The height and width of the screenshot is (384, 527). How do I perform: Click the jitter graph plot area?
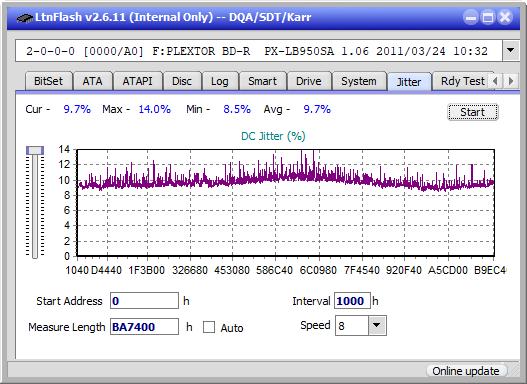286,203
